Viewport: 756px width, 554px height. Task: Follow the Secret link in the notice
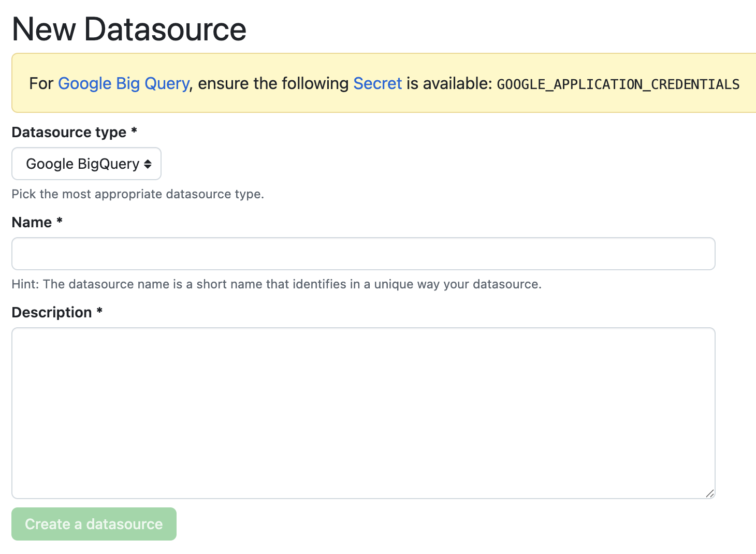pyautogui.click(x=377, y=83)
